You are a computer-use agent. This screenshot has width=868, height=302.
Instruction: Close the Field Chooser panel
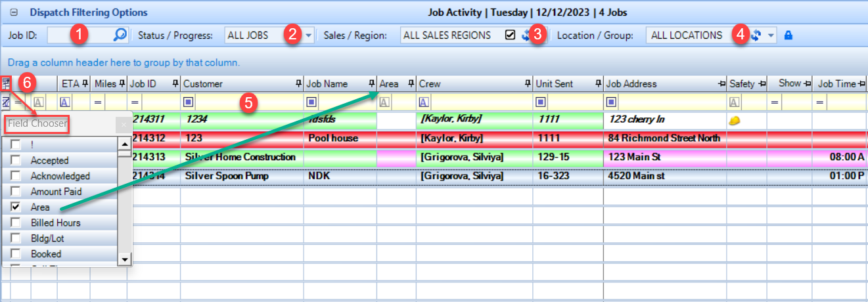(x=124, y=123)
